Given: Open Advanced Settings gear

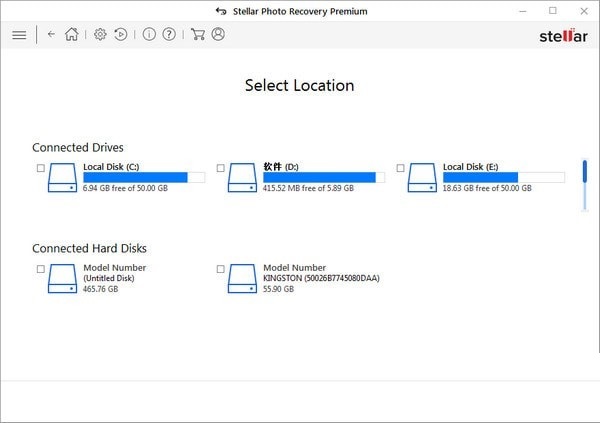Looking at the screenshot, I should tap(100, 34).
